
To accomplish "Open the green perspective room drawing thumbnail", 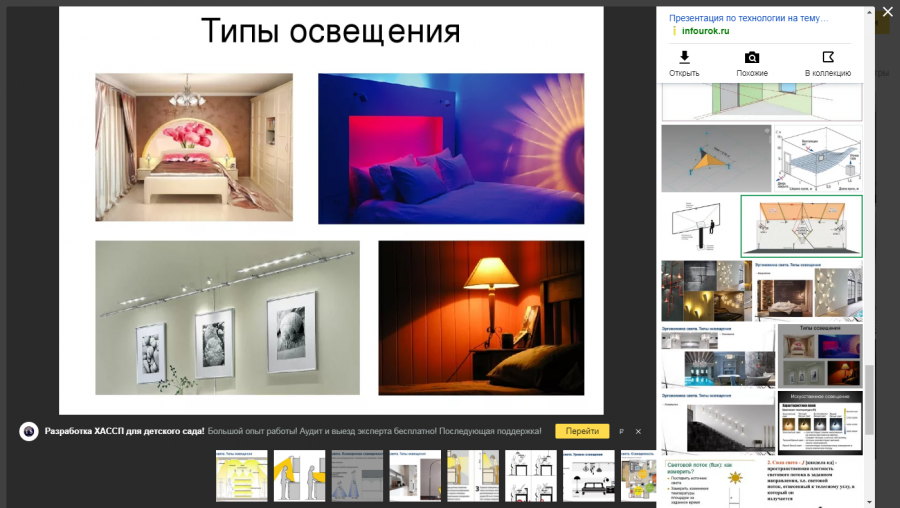I will tap(762, 102).
